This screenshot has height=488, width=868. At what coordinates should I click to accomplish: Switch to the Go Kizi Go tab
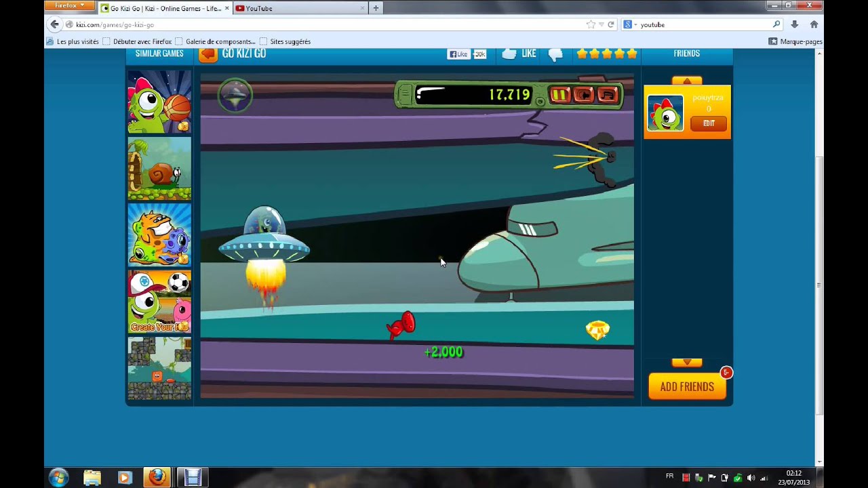pyautogui.click(x=165, y=8)
